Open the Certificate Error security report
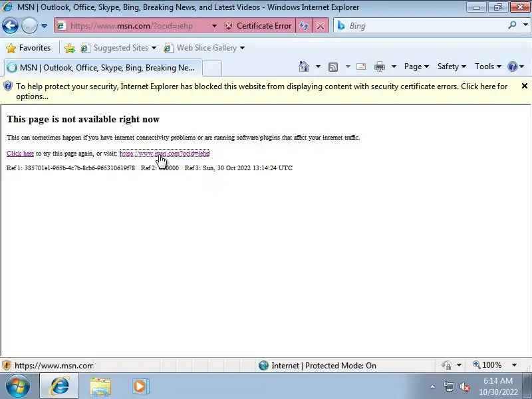The image size is (532, 399). pyautogui.click(x=257, y=26)
